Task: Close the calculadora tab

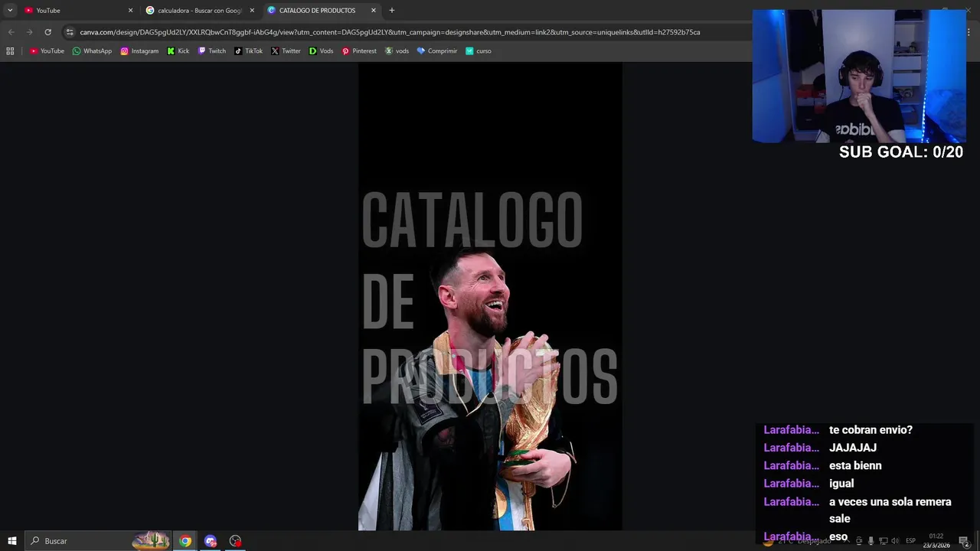Action: pos(252,10)
